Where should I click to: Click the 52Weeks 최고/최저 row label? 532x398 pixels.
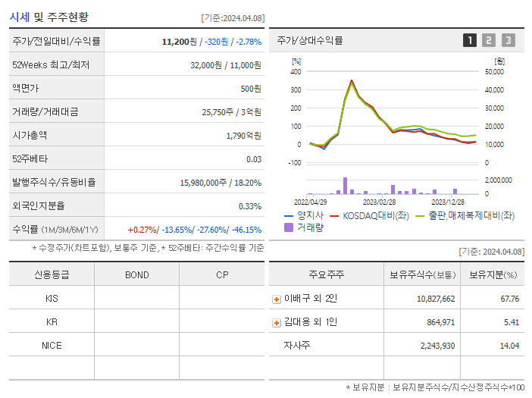51,64
